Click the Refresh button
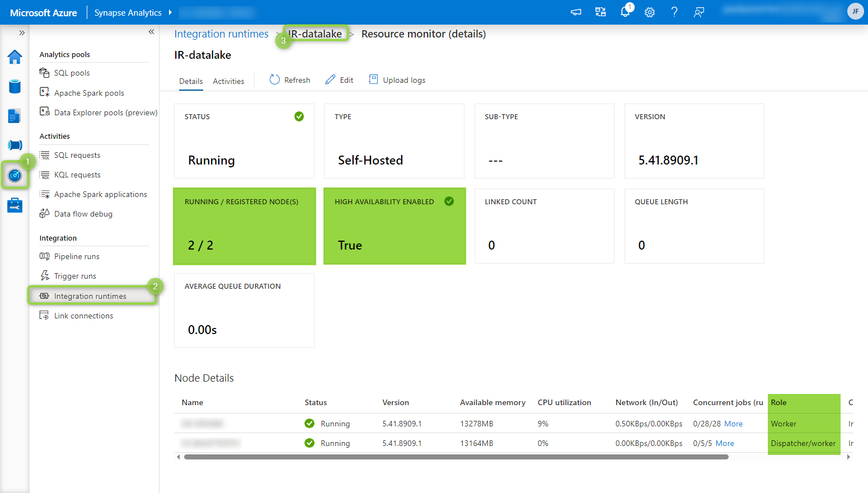The image size is (868, 493). (x=290, y=80)
